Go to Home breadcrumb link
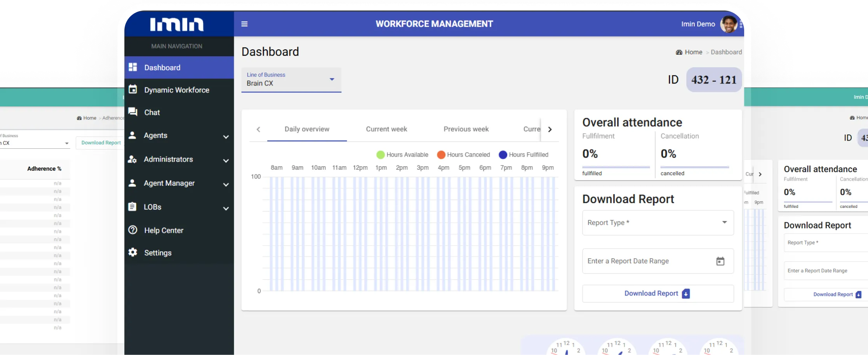868x355 pixels. pos(693,52)
